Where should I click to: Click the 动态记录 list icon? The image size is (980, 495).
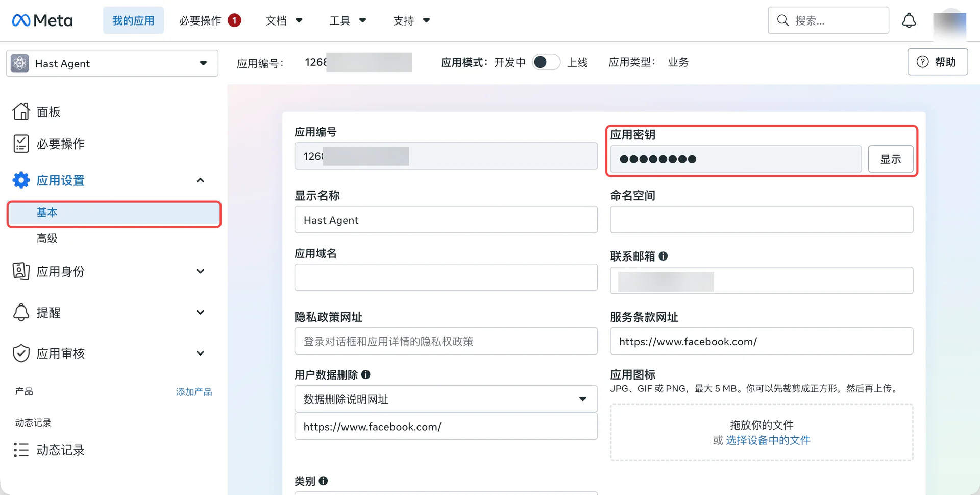[21, 450]
